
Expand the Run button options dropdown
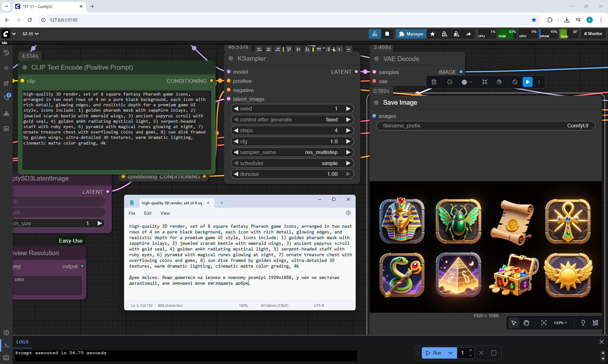(450, 353)
